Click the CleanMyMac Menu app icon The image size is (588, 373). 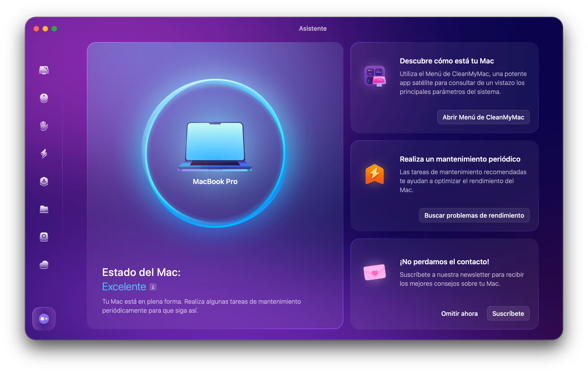pyautogui.click(x=375, y=76)
